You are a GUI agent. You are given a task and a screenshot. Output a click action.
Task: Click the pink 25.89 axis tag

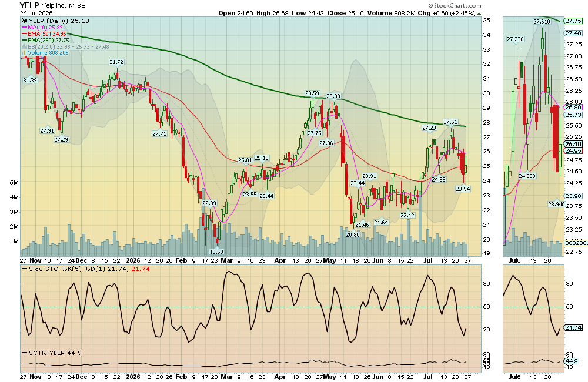tap(573, 108)
